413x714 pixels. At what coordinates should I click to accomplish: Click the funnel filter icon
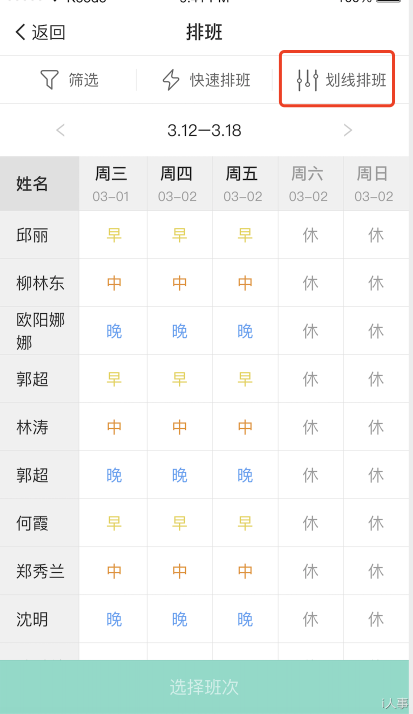coord(50,80)
